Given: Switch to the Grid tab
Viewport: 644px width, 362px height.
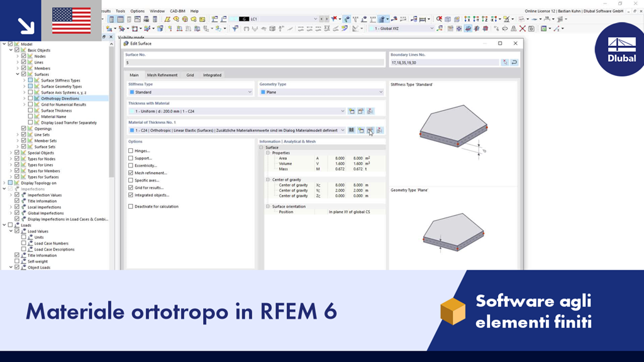Looking at the screenshot, I should (190, 75).
